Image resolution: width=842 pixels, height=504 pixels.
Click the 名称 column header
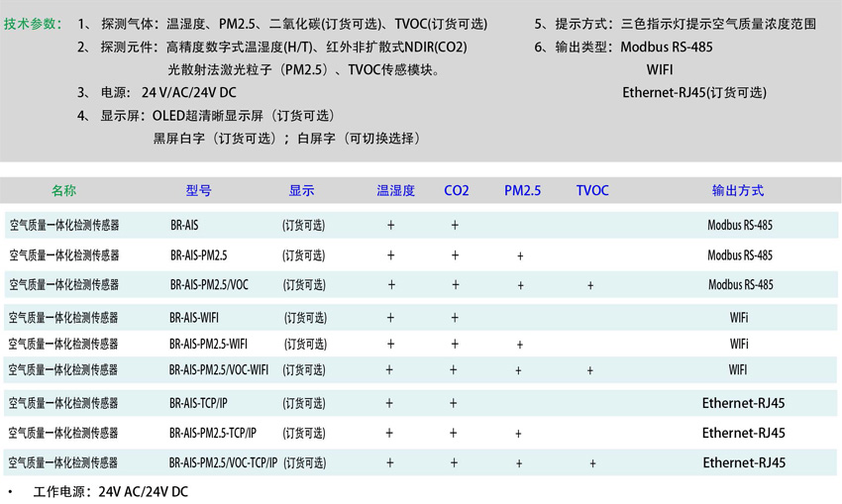pos(63,190)
